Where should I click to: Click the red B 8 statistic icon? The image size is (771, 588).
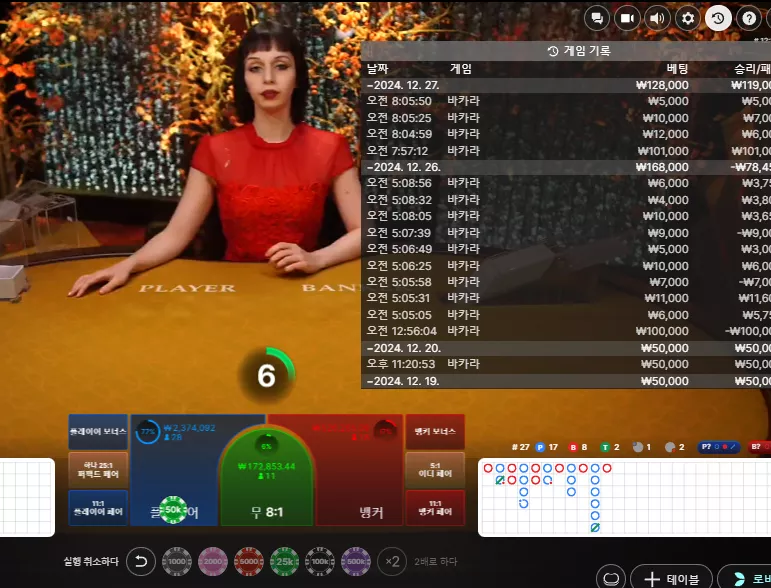[573, 447]
